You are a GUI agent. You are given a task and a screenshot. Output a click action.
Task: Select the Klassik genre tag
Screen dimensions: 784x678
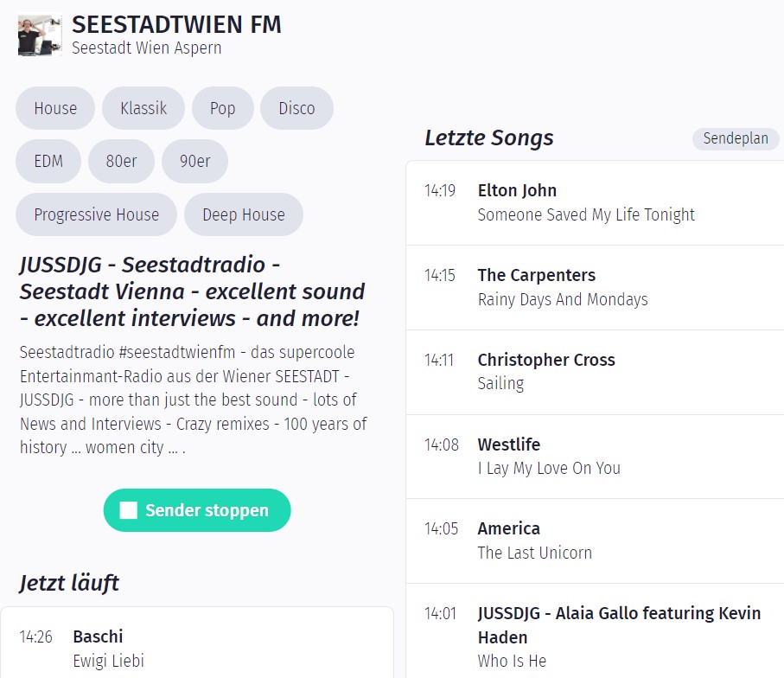tap(143, 108)
